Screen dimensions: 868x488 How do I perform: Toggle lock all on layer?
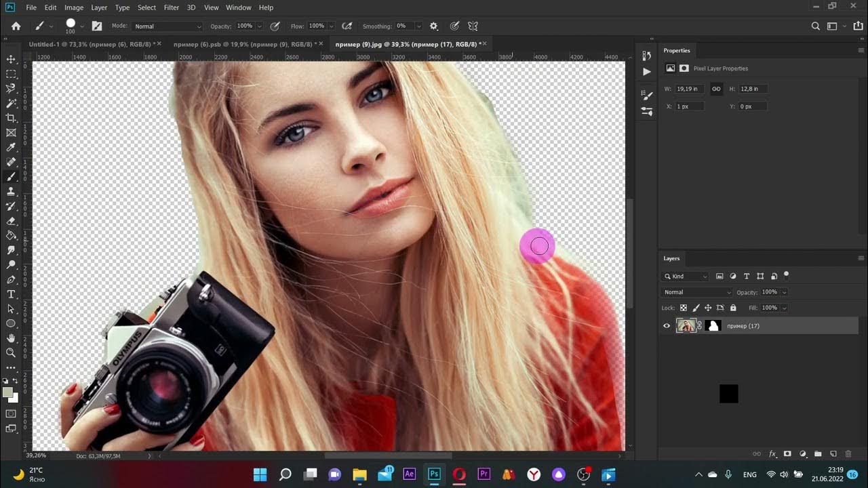pyautogui.click(x=733, y=308)
